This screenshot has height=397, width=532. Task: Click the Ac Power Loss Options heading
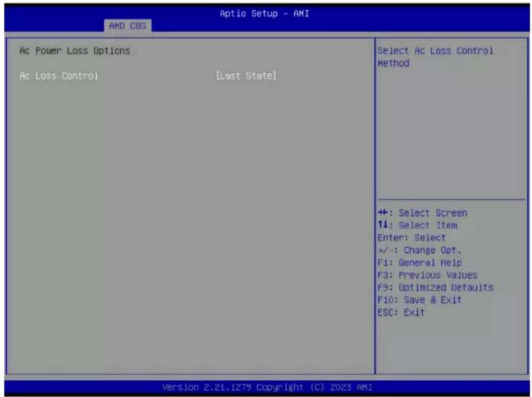point(75,51)
